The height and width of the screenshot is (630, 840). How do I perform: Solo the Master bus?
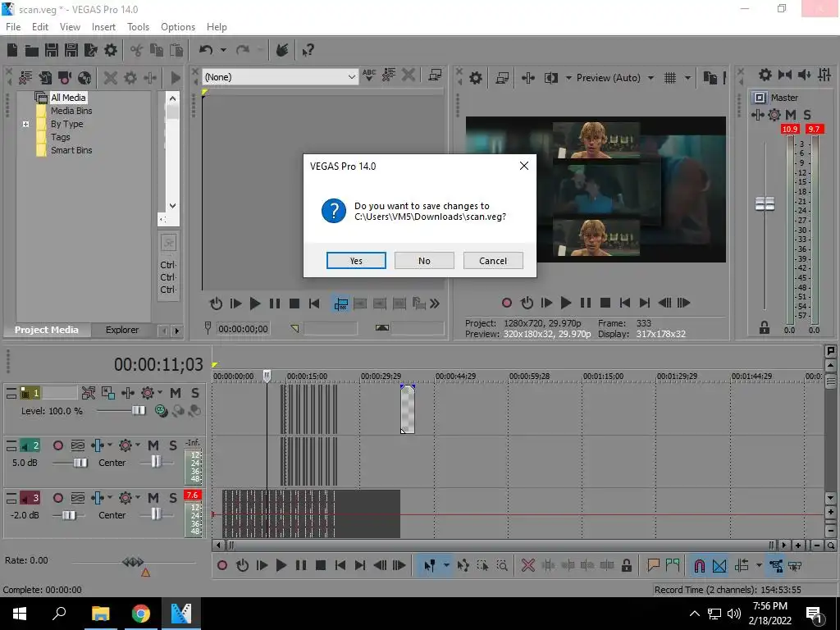(x=807, y=115)
